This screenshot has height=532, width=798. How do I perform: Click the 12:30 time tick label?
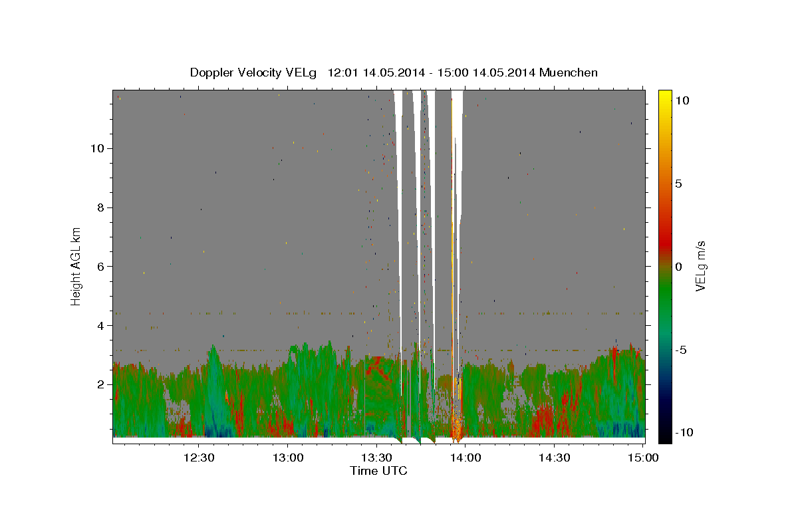pyautogui.click(x=199, y=458)
